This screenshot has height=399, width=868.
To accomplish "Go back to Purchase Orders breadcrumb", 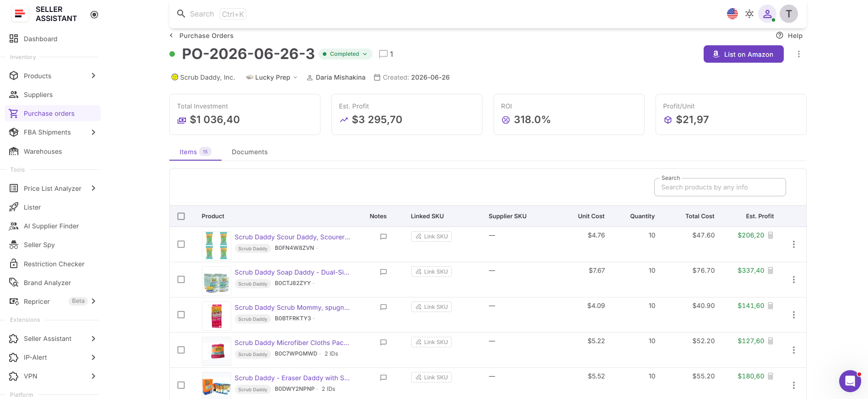I will pyautogui.click(x=201, y=36).
